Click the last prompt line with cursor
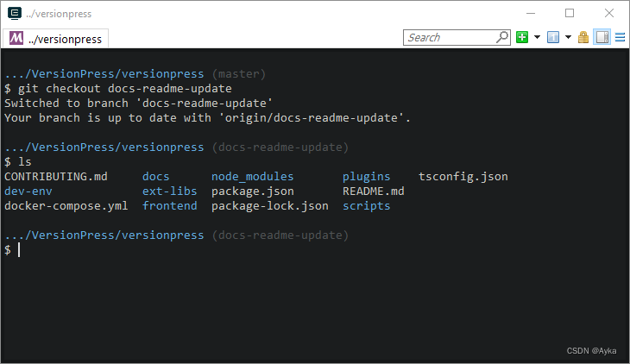Viewport: 630px width, 364px height. [12, 249]
